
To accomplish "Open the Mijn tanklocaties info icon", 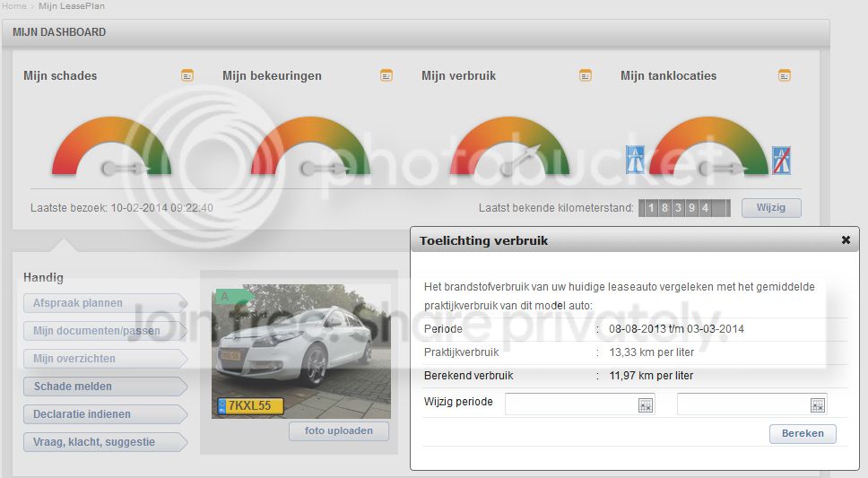I will 785,75.
